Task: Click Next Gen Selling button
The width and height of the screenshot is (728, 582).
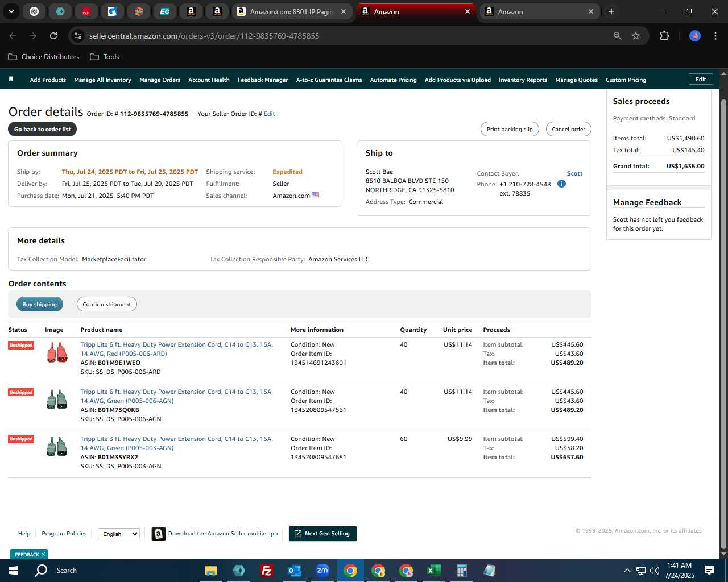Action: pos(322,534)
